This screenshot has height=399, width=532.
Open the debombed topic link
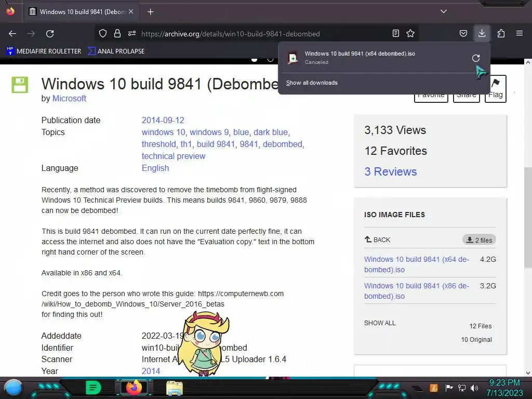282,144
